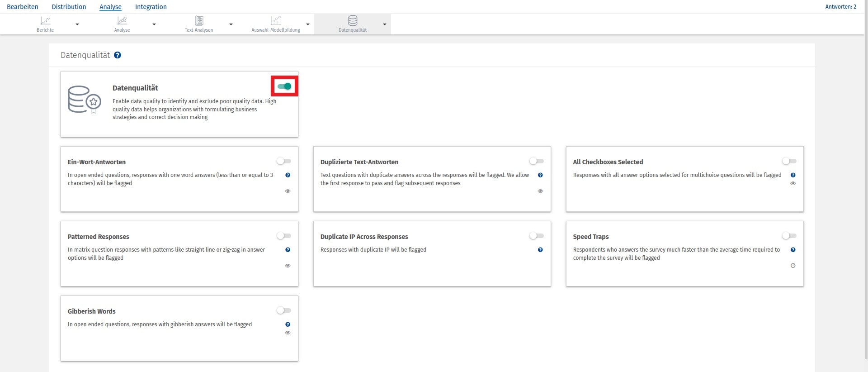Expand the Berichte dropdown arrow
The image size is (868, 372).
(x=77, y=24)
